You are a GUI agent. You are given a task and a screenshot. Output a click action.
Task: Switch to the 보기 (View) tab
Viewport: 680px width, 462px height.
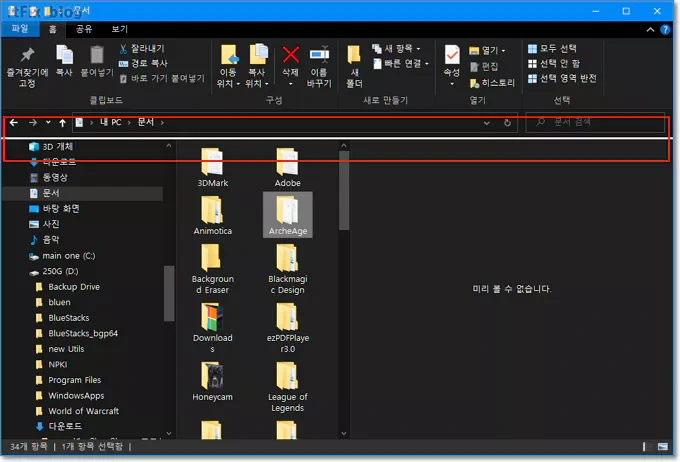tap(120, 29)
